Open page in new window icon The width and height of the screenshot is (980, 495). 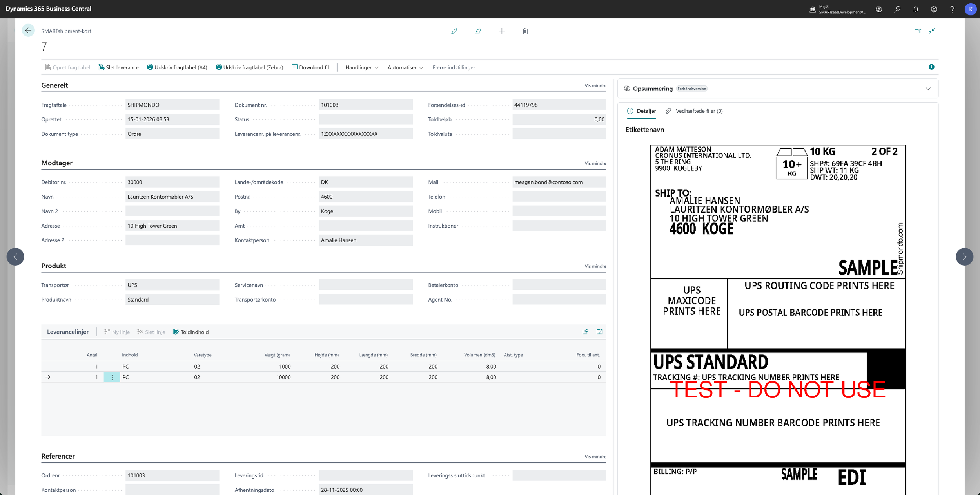(917, 31)
